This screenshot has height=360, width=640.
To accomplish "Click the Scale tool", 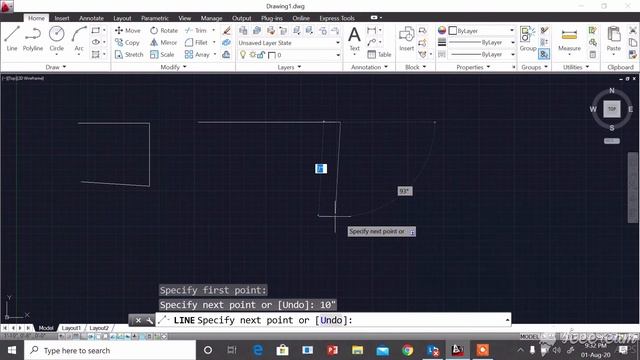I will (162, 54).
